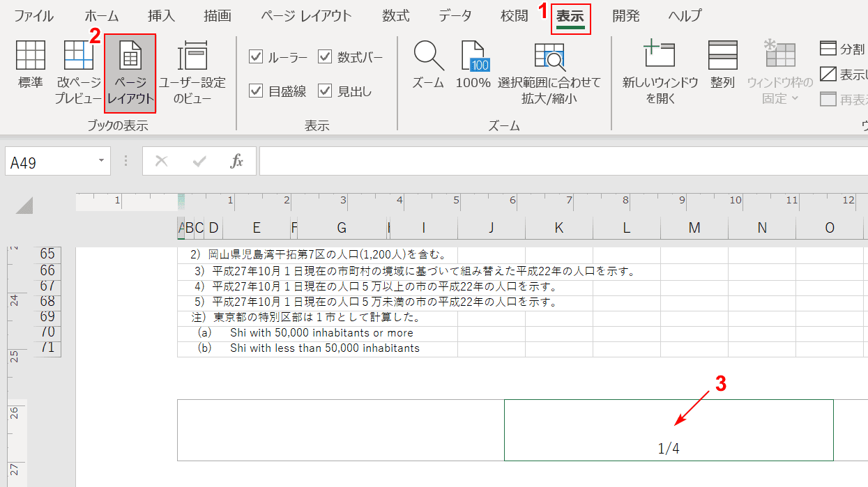The height and width of the screenshot is (487, 868).
Task: Open the ズーム zoom dialog
Action: (x=428, y=65)
